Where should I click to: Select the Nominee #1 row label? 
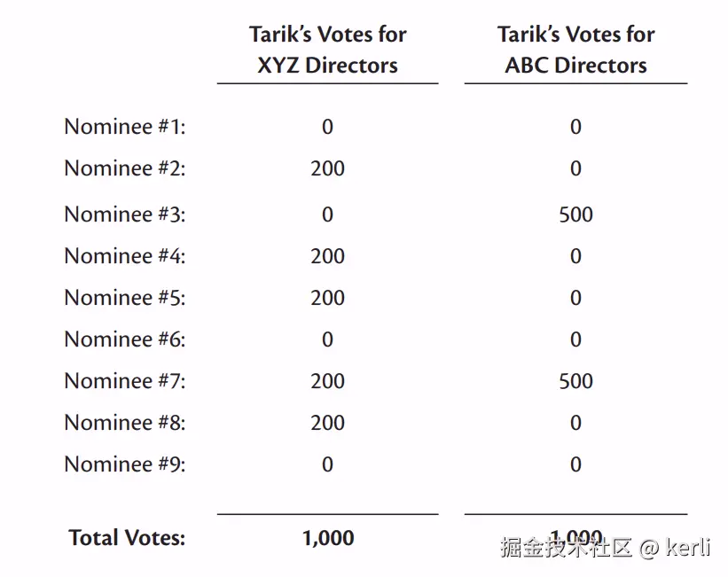pyautogui.click(x=125, y=126)
